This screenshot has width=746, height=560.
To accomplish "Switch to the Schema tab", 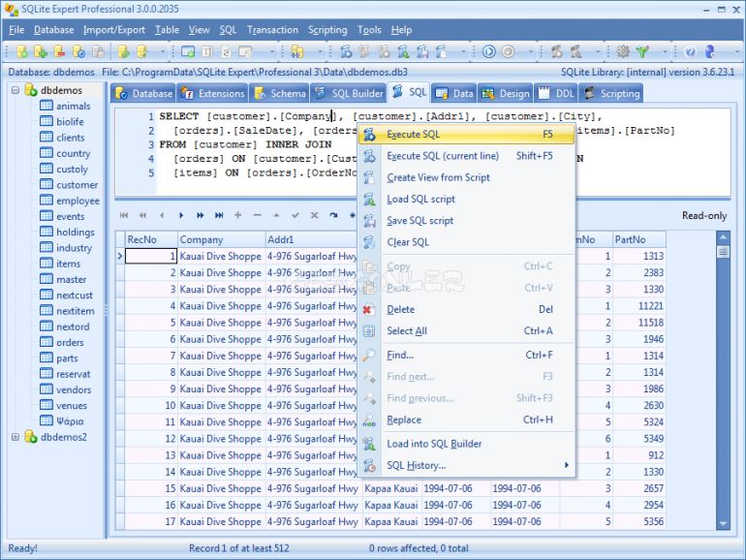I will coord(280,93).
